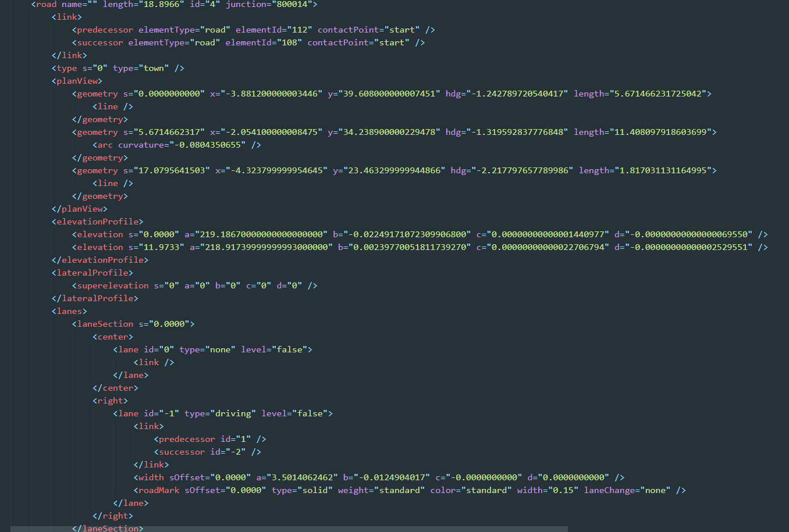Place cursor on the opening right tag
The image size is (789, 532).
[x=110, y=401]
